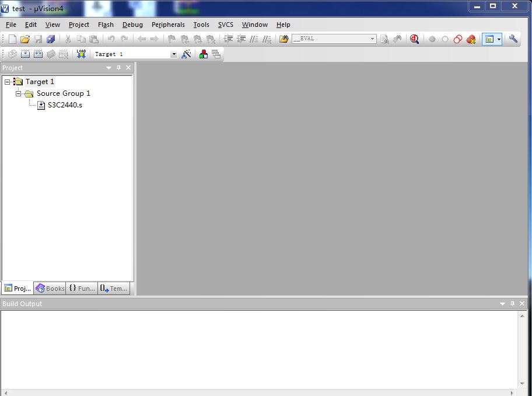This screenshot has height=396, width=532.
Task: Click the Navigate Backwards arrow icon
Action: coord(142,39)
